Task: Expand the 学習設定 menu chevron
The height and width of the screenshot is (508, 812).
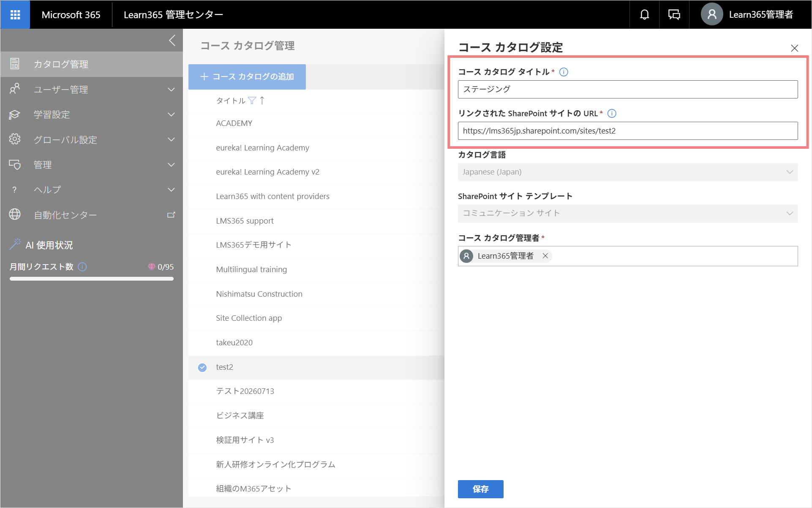Action: click(x=171, y=115)
